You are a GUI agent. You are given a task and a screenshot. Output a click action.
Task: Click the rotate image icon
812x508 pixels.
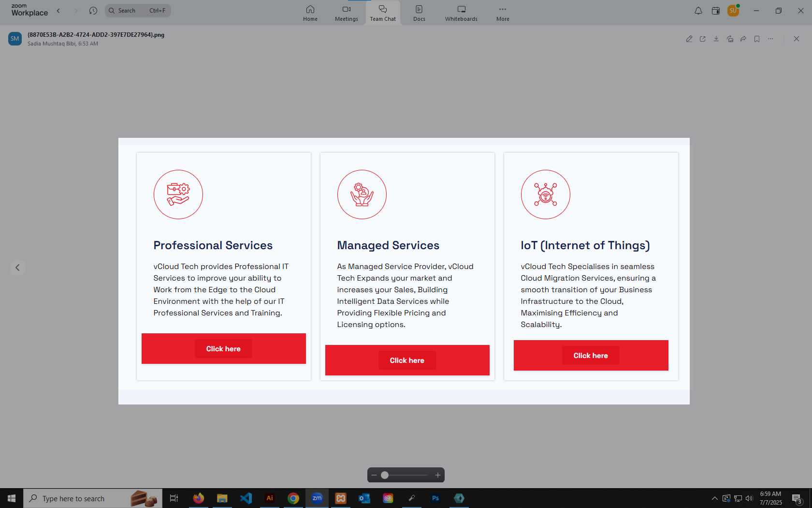(x=730, y=39)
